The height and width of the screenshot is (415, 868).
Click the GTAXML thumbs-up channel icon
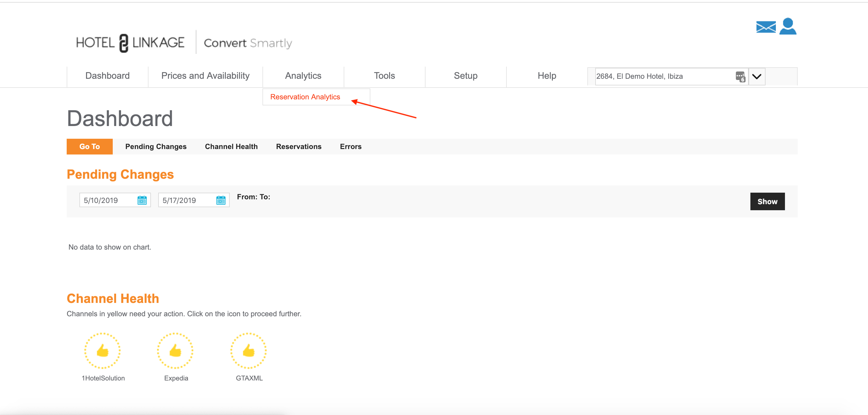tap(249, 351)
